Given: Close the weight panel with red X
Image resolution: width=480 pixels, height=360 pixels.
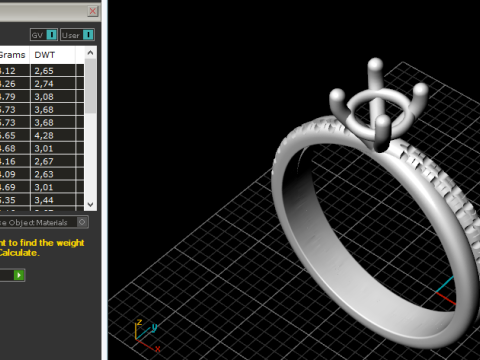Looking at the screenshot, I should (93, 11).
